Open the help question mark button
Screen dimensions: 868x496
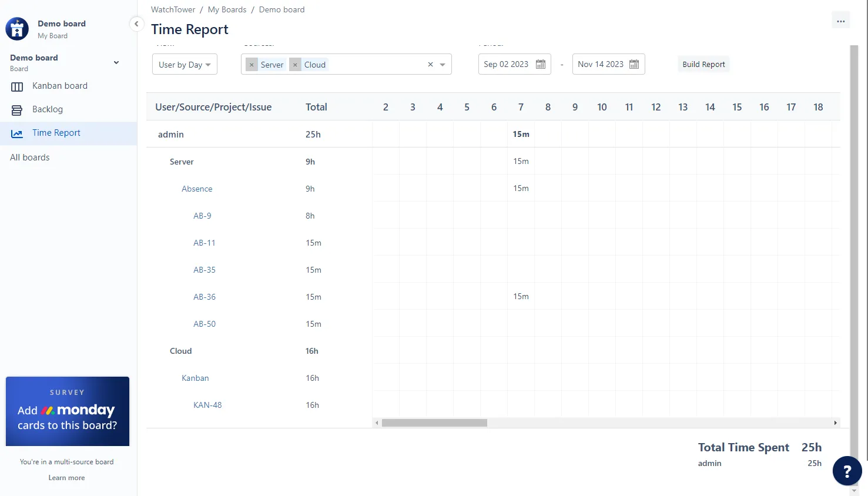(x=847, y=471)
